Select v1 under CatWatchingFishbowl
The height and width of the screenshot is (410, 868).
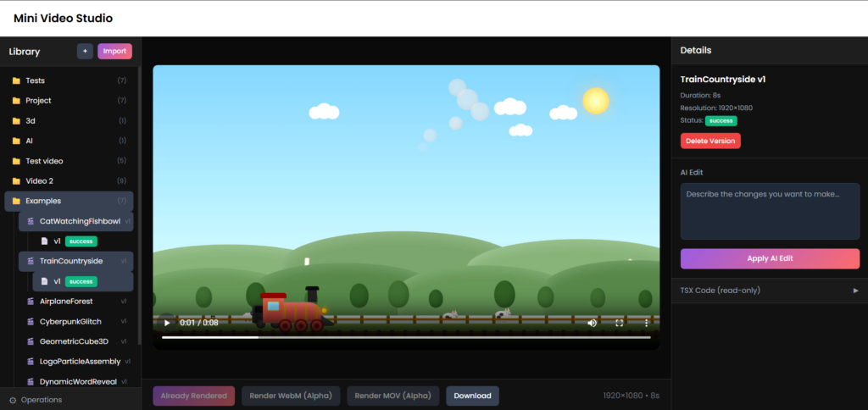[x=83, y=241]
